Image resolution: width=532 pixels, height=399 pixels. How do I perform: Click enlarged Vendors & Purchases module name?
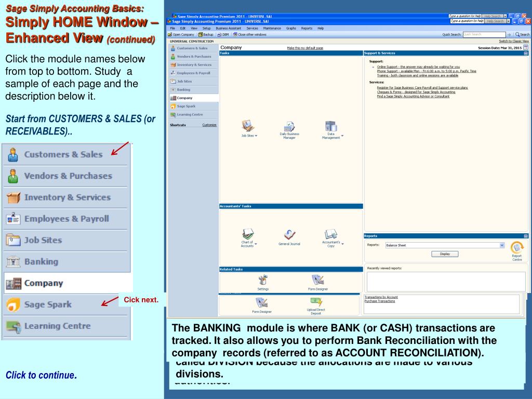[68, 176]
